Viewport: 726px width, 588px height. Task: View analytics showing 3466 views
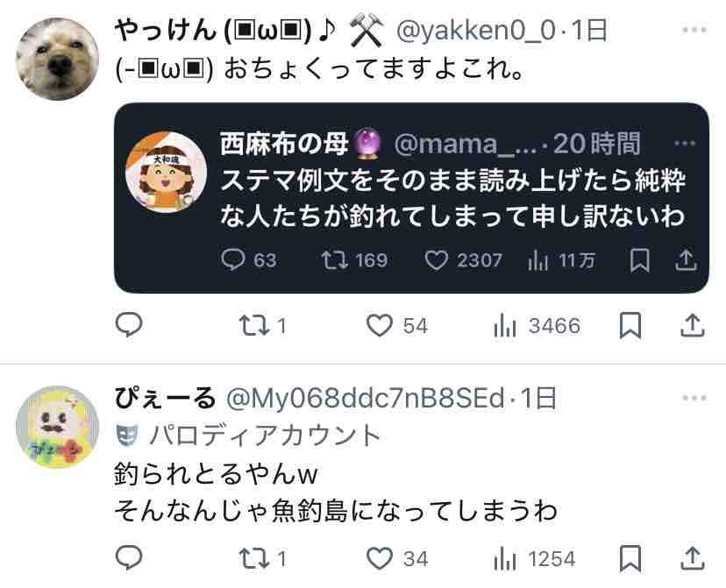[537, 326]
